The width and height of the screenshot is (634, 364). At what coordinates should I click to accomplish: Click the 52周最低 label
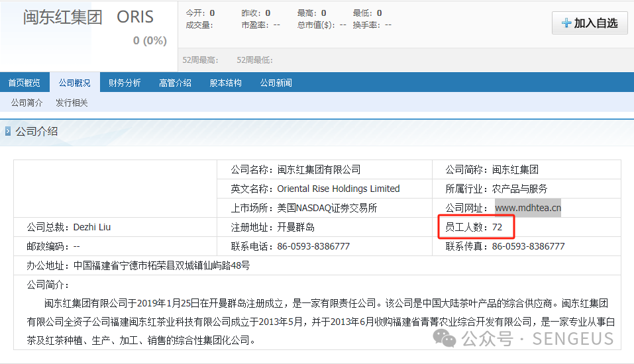pos(255,60)
